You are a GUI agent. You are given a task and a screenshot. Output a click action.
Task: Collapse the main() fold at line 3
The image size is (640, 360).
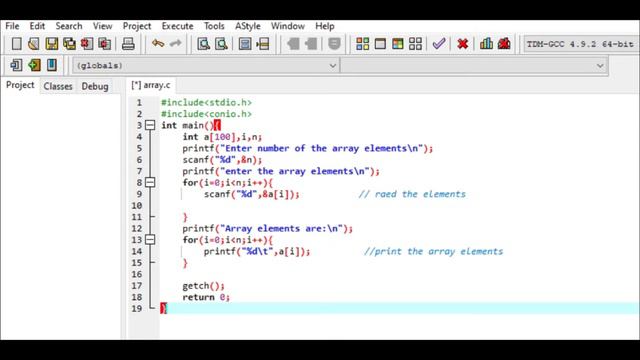(150, 125)
